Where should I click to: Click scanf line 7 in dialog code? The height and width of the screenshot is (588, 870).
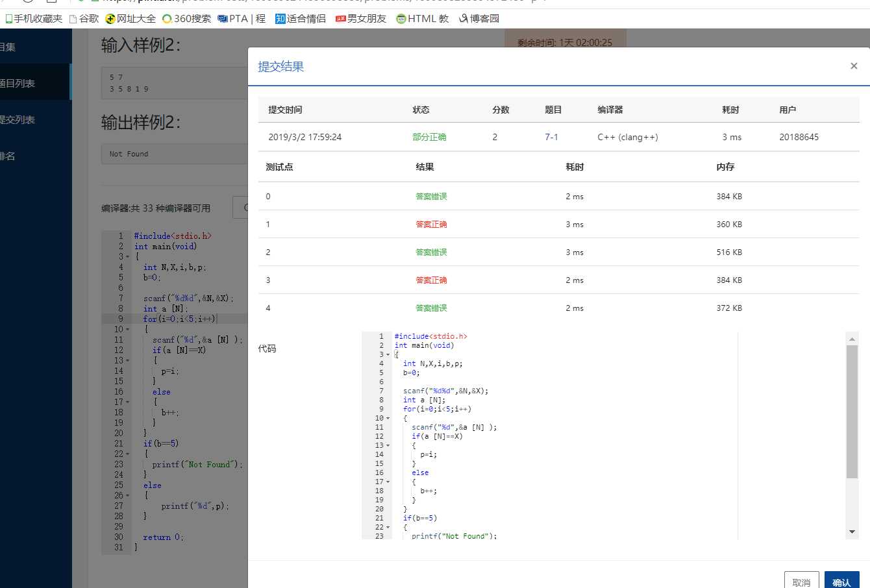(445, 391)
